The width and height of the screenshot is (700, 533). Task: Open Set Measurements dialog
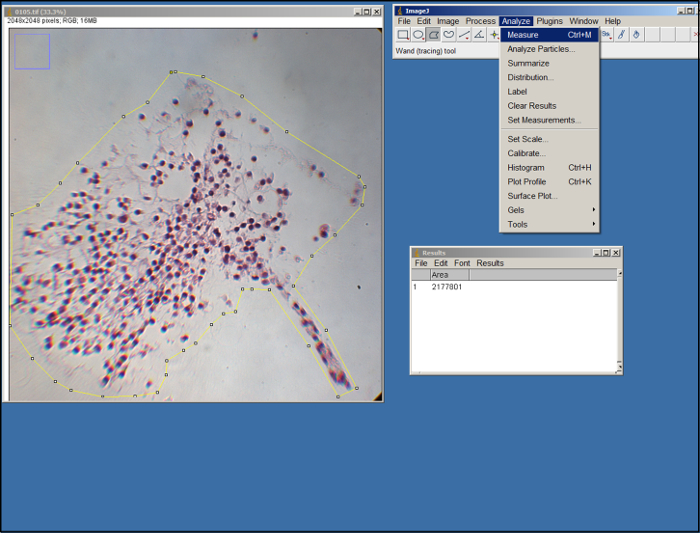click(x=543, y=120)
